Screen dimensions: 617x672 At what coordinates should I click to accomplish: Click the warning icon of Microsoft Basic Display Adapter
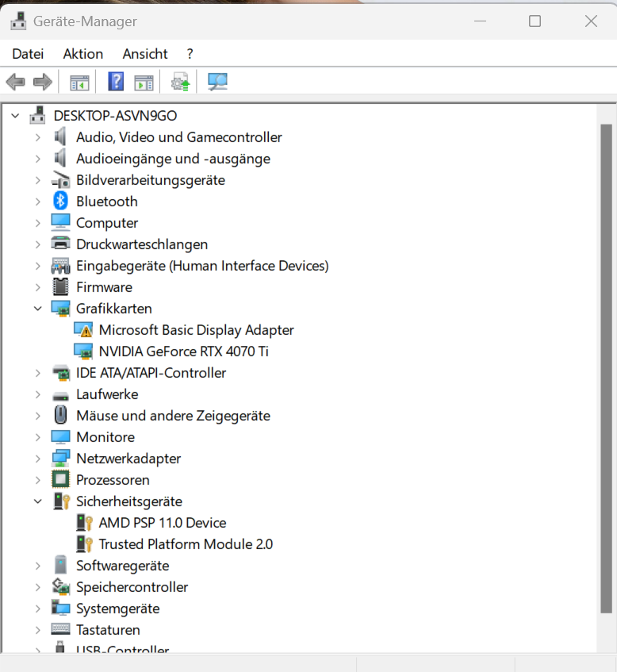83,329
